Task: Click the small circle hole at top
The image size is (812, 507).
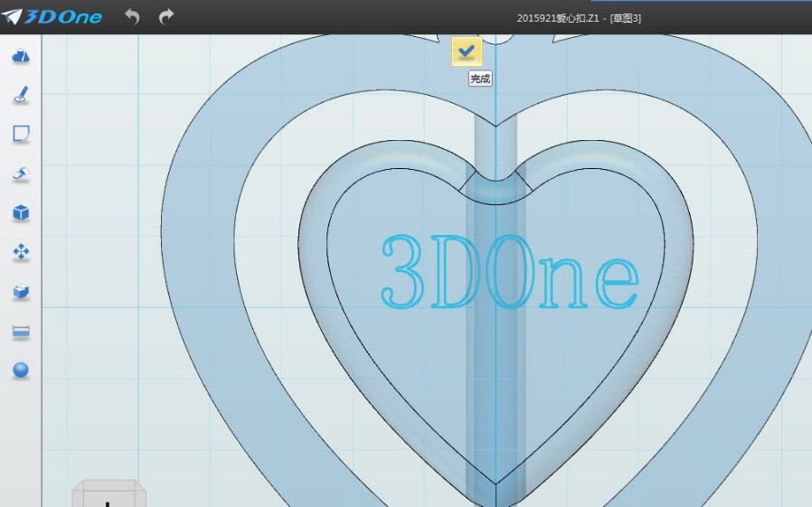Action: click(x=496, y=38)
